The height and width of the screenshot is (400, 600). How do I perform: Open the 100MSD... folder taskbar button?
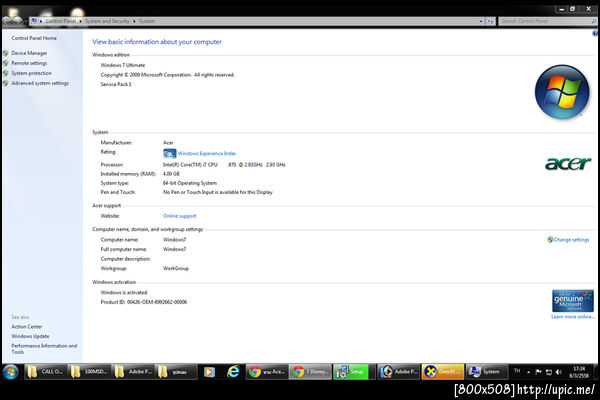[x=89, y=372]
